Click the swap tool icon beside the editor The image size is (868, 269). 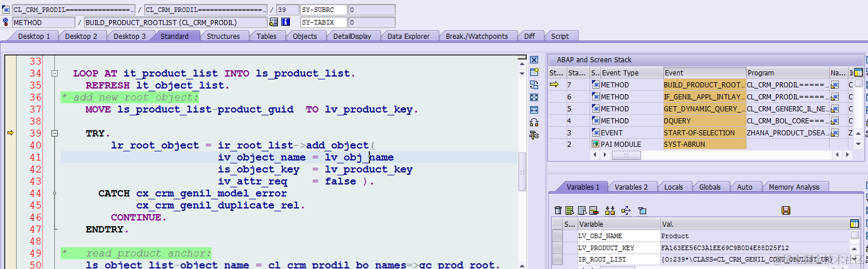click(534, 85)
